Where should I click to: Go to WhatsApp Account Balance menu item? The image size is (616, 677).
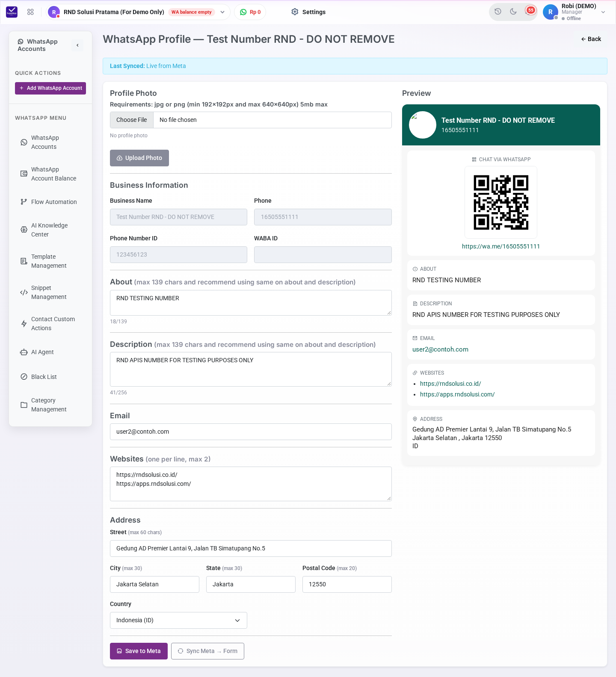[x=50, y=174]
